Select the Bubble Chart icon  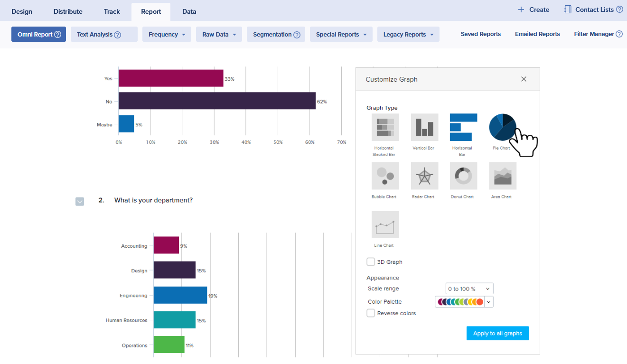385,176
